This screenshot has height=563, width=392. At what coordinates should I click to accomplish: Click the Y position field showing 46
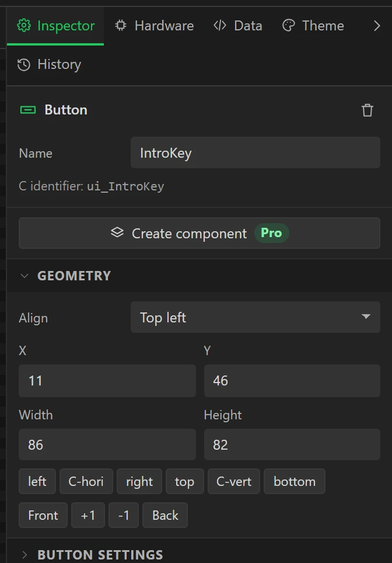292,381
